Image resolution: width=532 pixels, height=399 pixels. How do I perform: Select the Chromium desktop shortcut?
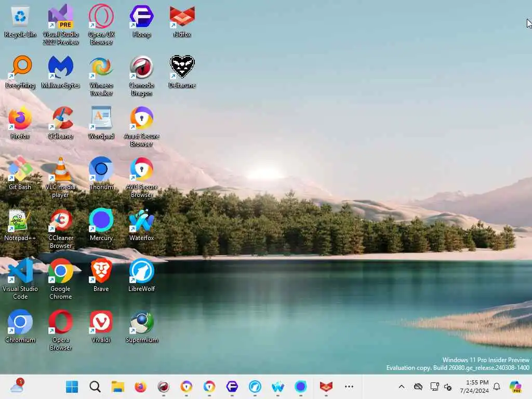[20, 327]
